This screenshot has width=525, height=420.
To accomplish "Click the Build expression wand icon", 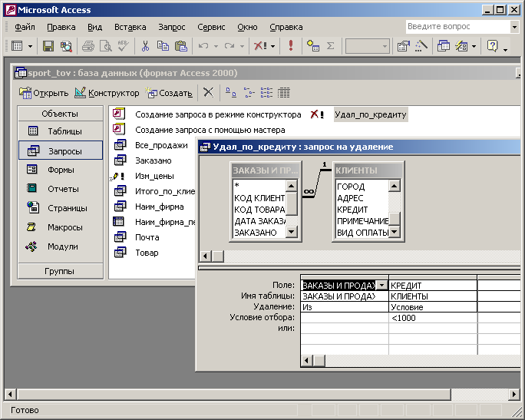I will pos(421,46).
